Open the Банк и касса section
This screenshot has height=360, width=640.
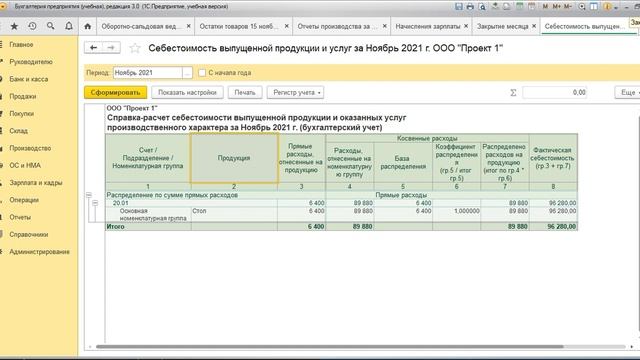[x=29, y=79]
